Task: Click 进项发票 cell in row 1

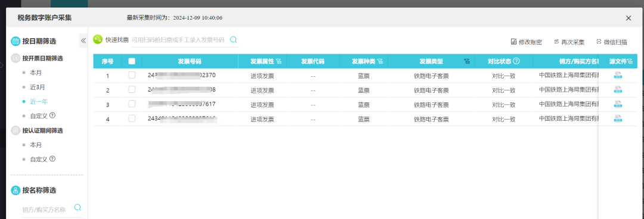Action: (262, 76)
